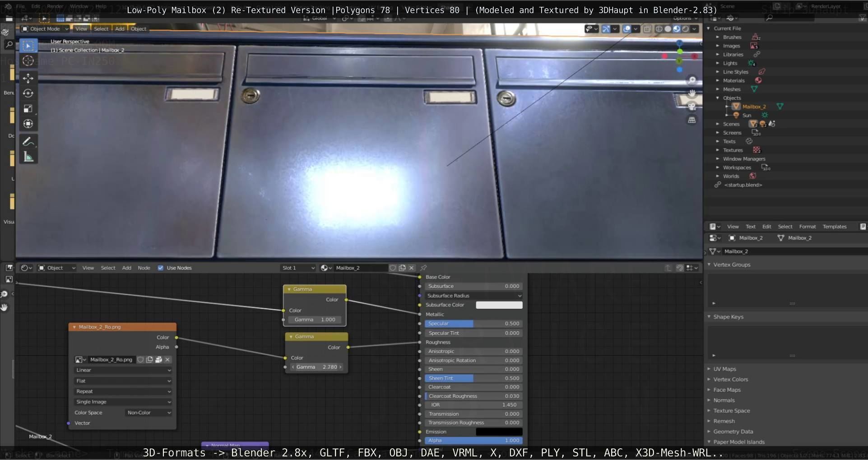Open the node editor Node menu
The image size is (868, 460).
tap(144, 268)
